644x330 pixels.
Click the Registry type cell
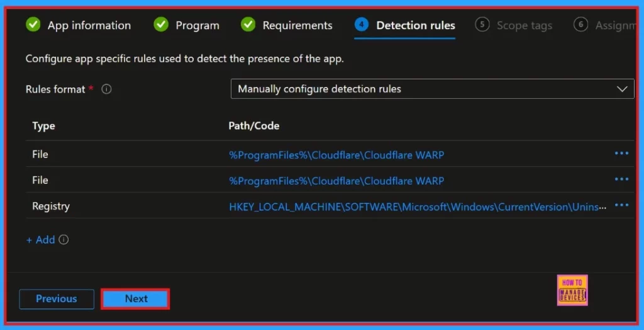[51, 206]
